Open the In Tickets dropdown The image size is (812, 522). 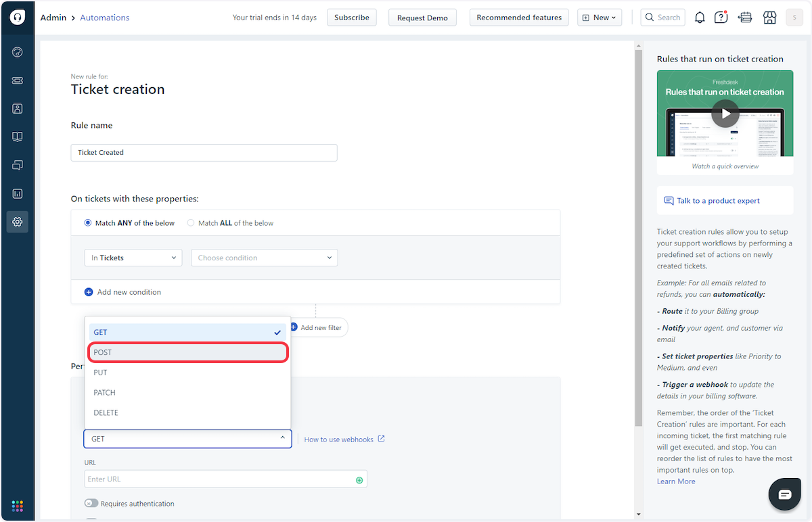pos(133,258)
